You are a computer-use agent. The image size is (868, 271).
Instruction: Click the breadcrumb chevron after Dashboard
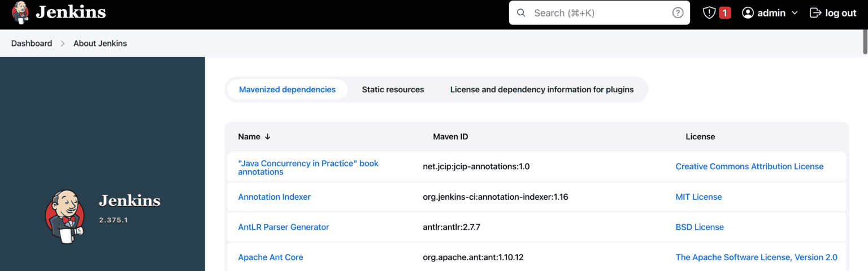[x=63, y=44]
